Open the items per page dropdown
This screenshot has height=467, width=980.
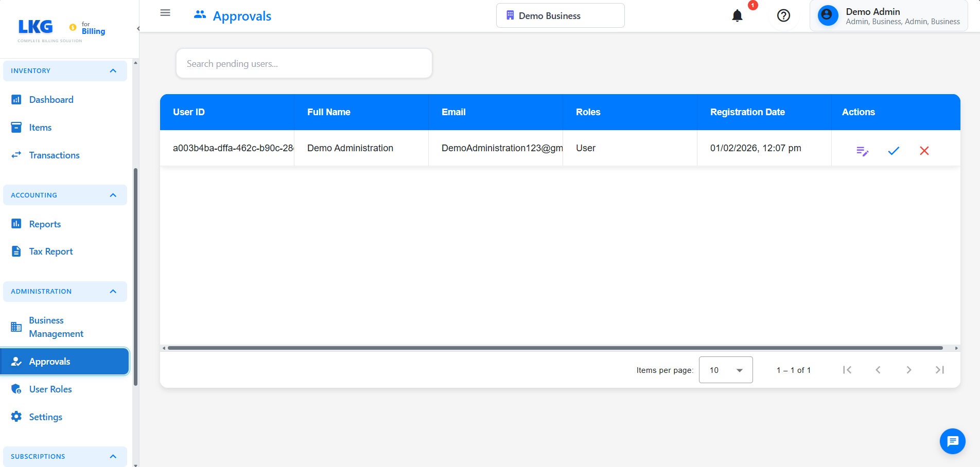click(726, 370)
